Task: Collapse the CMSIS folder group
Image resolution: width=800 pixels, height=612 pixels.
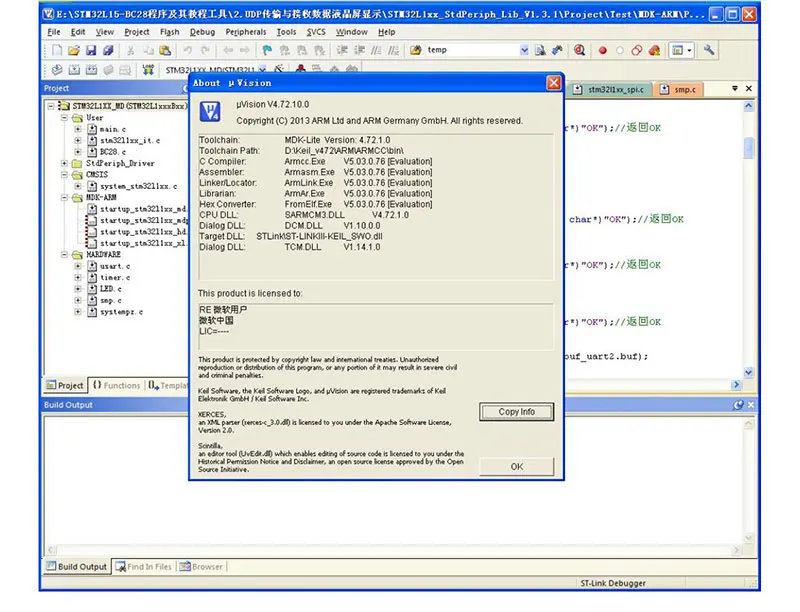Action: click(64, 174)
